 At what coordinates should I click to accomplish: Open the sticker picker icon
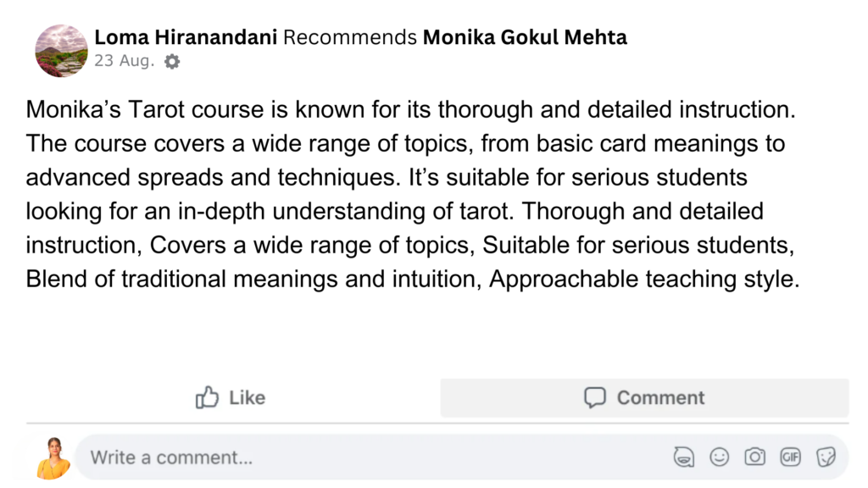click(826, 457)
